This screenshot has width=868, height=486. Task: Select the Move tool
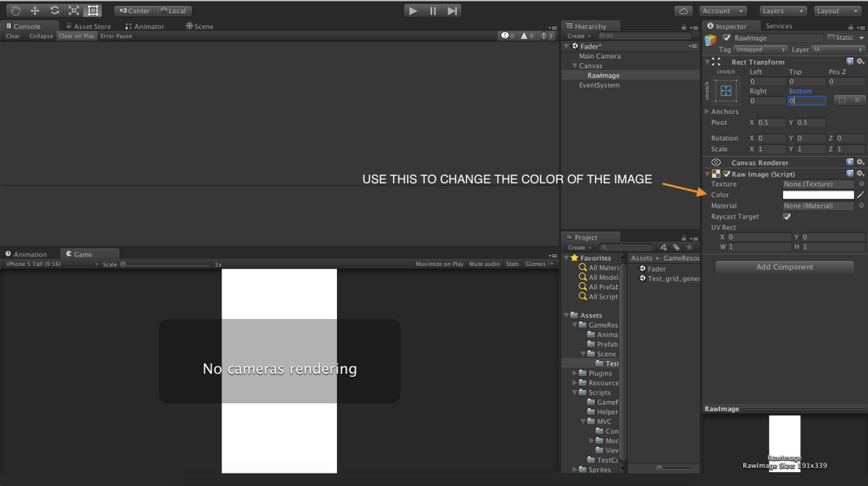34,10
